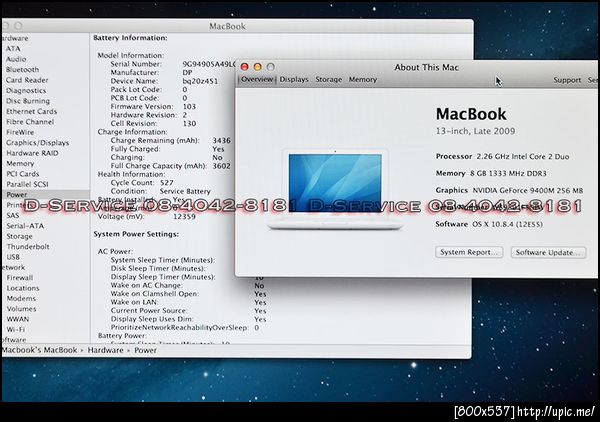This screenshot has height=422, width=600.
Task: Click the OS X 10.8.4 software version text
Action: (507, 224)
